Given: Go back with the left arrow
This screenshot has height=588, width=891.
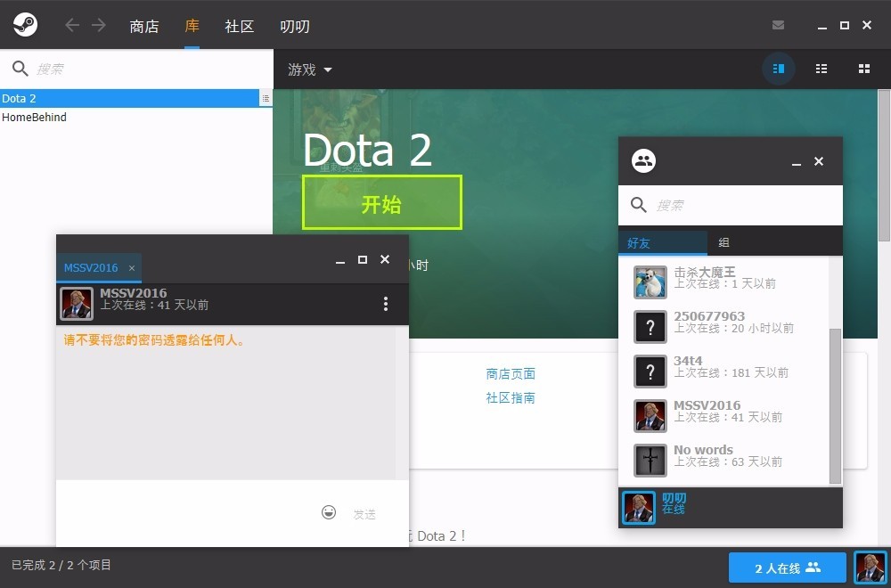Looking at the screenshot, I should pyautogui.click(x=72, y=25).
